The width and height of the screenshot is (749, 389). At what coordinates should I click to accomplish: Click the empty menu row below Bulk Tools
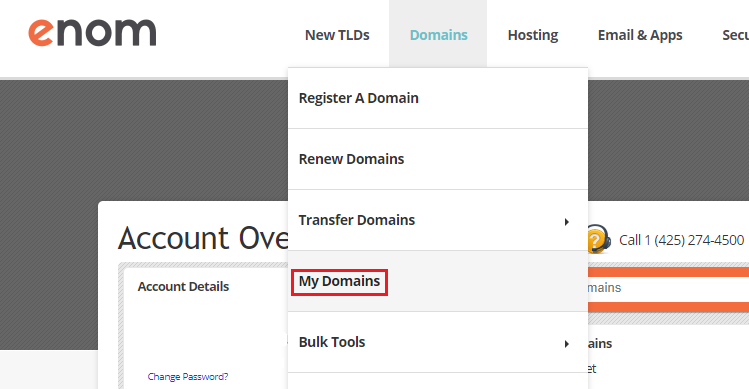(x=438, y=381)
